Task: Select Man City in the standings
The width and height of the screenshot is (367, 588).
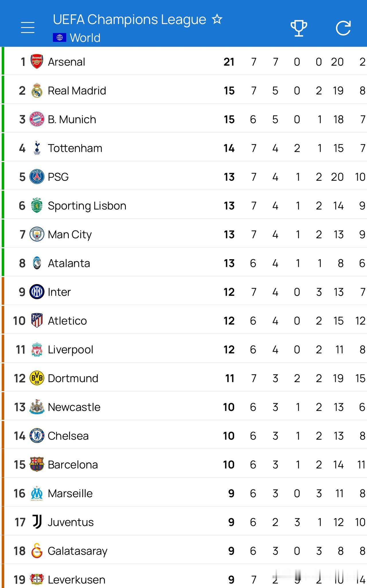Action: click(x=70, y=234)
